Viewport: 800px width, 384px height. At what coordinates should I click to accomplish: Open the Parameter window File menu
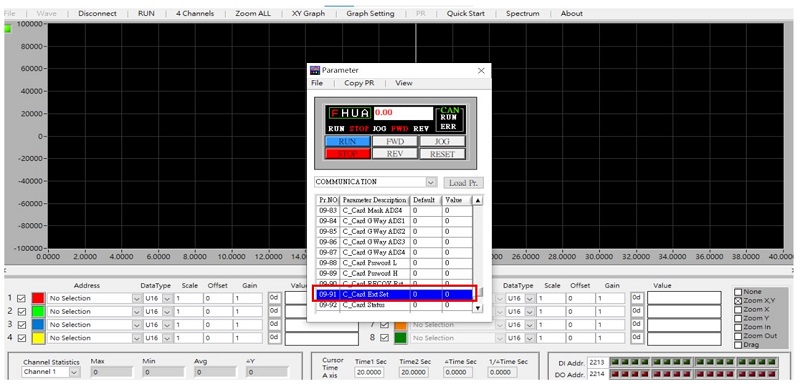point(317,83)
